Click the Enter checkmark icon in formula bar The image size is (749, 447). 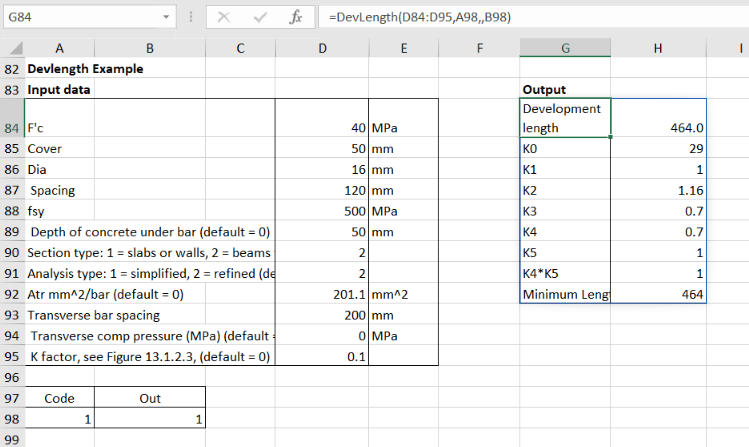click(x=259, y=17)
